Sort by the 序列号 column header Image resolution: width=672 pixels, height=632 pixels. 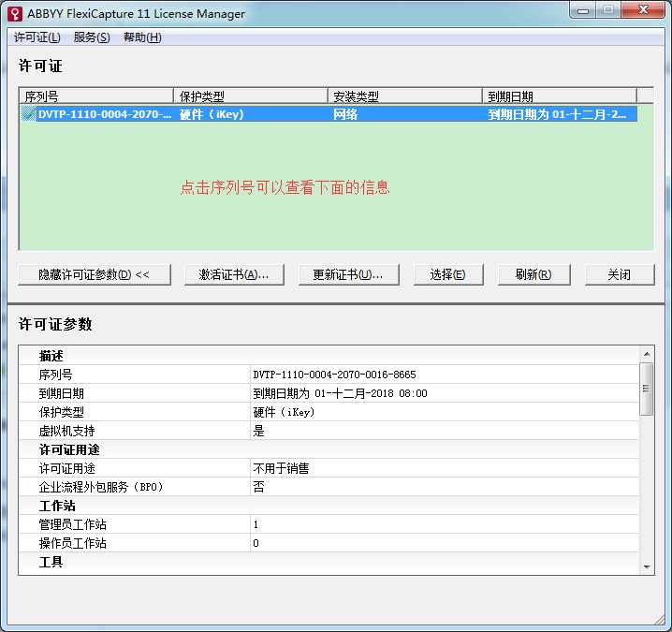tap(96, 96)
